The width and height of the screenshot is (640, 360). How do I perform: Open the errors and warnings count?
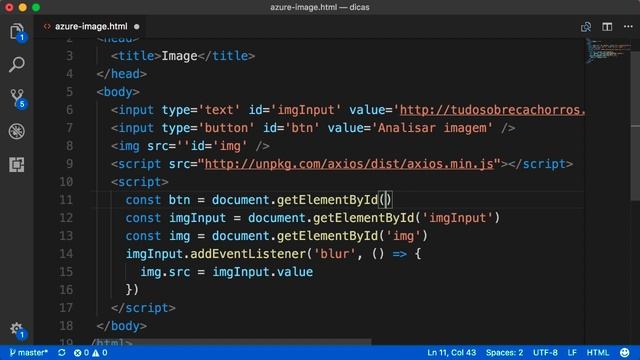click(90, 353)
